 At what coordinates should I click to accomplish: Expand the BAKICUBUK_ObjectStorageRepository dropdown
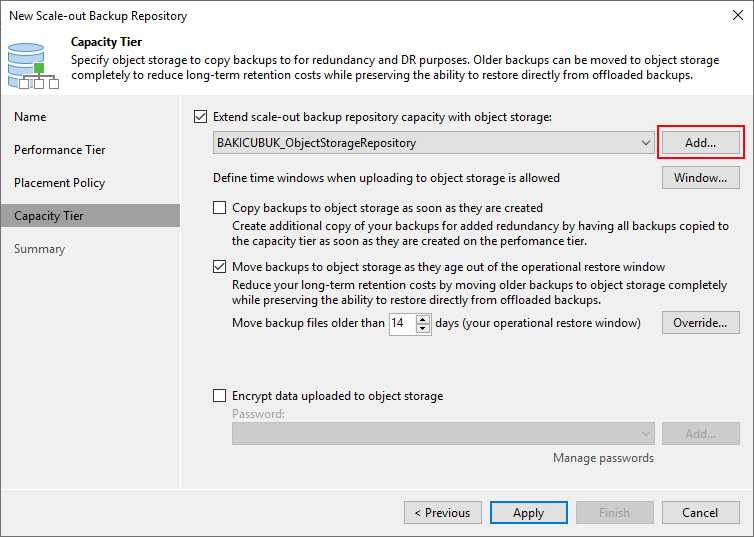click(645, 143)
